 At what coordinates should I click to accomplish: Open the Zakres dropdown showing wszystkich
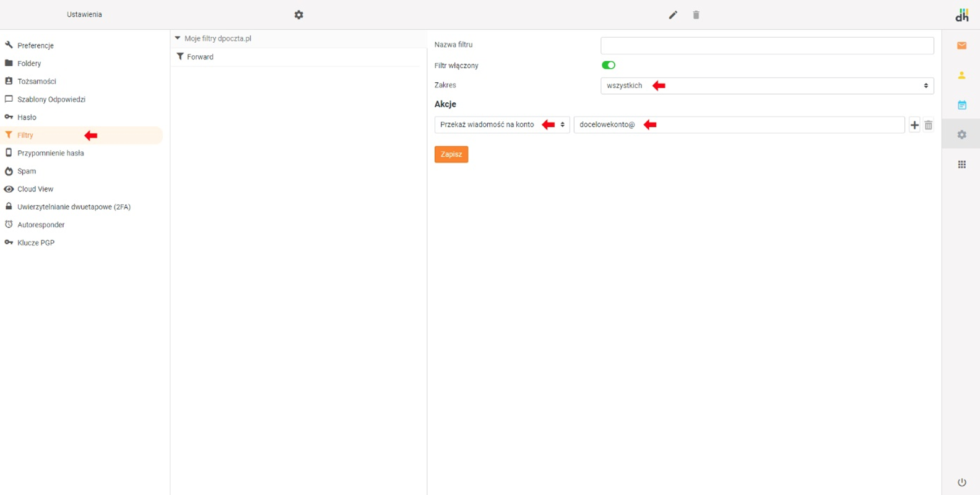point(766,85)
